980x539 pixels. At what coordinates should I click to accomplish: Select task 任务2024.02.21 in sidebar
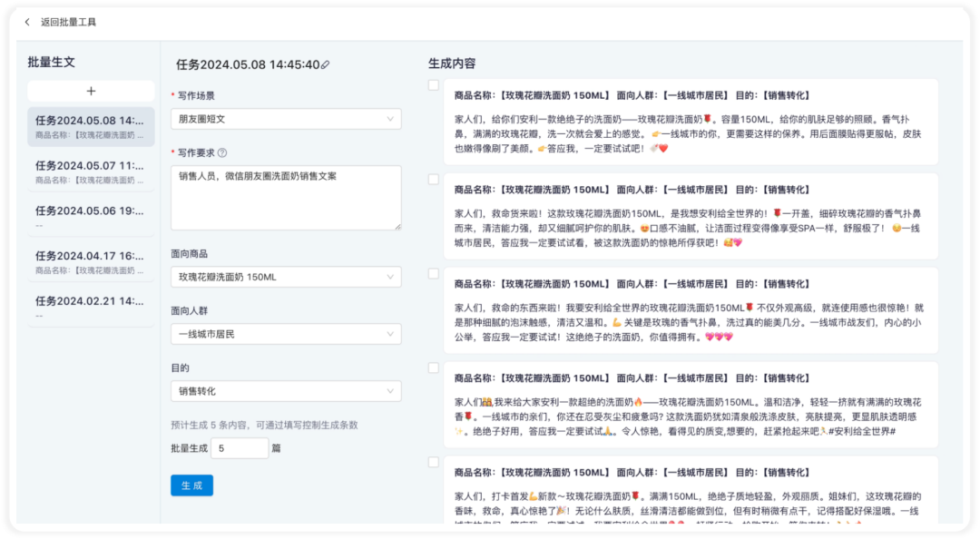click(92, 307)
